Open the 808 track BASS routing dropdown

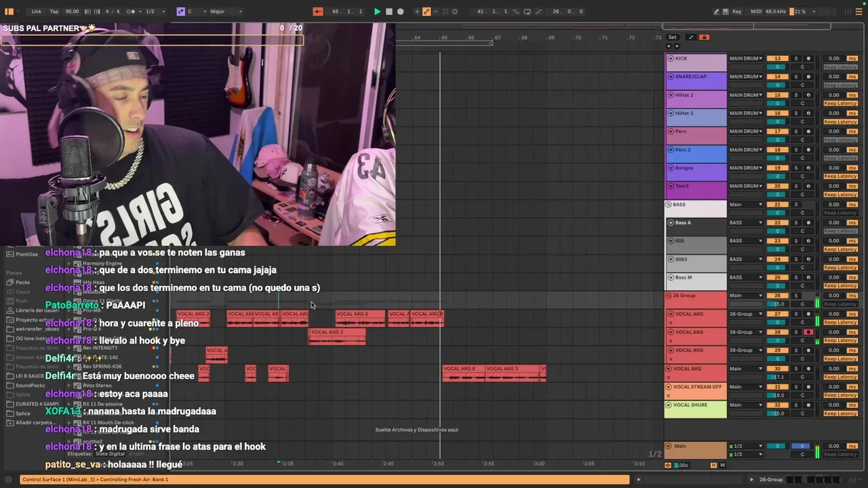coord(746,241)
